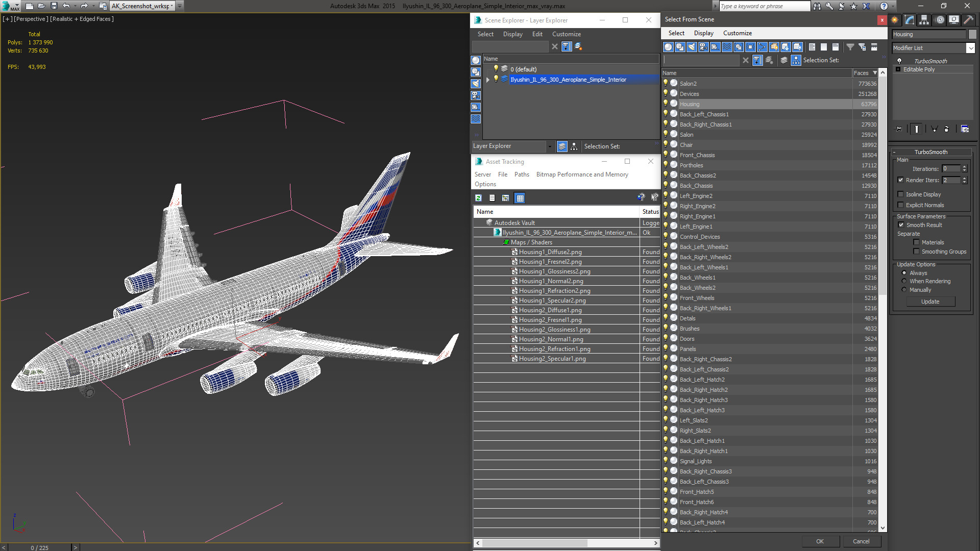Image resolution: width=980 pixels, height=551 pixels.
Task: Open the Create command panel tab
Action: point(895,20)
